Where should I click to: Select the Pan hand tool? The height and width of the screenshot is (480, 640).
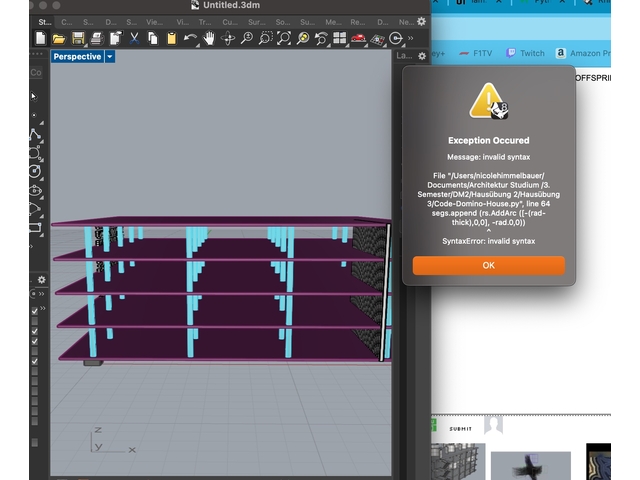210,39
